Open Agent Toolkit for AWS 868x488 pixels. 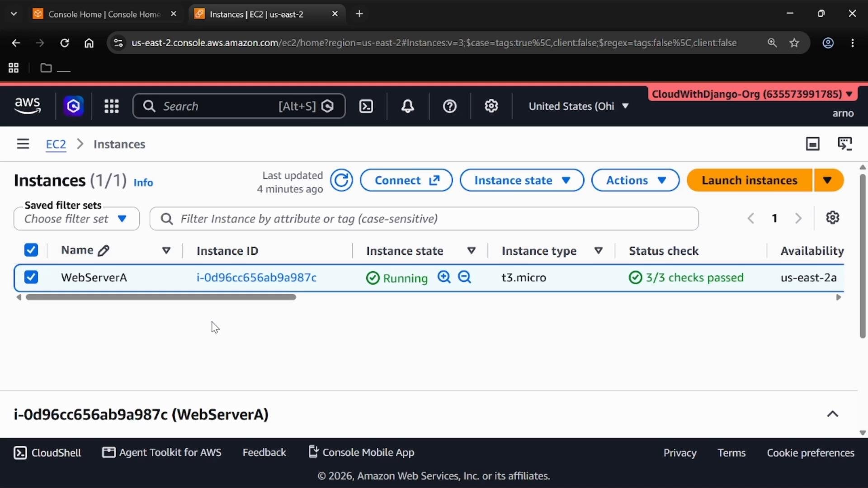pos(162,453)
